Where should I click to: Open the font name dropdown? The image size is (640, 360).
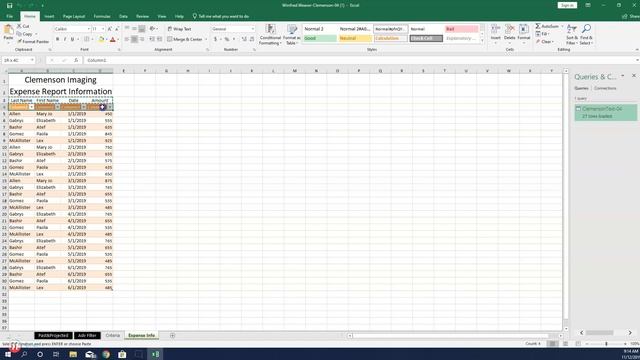point(88,29)
